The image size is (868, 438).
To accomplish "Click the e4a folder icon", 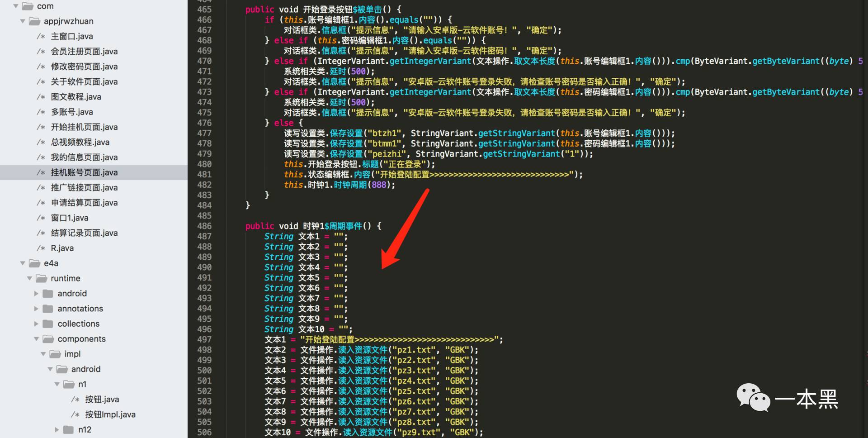I will tap(34, 263).
